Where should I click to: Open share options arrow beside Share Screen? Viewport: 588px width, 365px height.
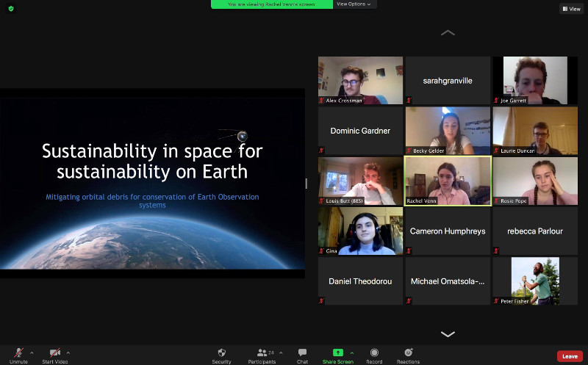click(x=351, y=353)
